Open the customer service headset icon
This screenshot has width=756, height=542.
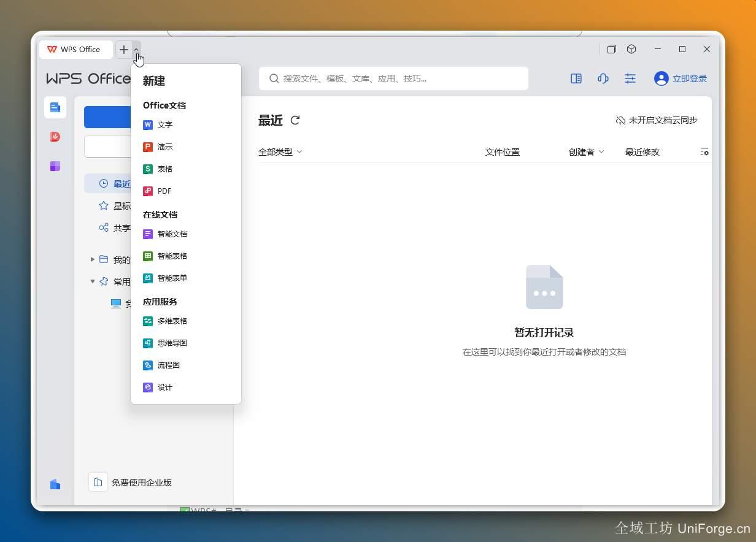tap(603, 78)
